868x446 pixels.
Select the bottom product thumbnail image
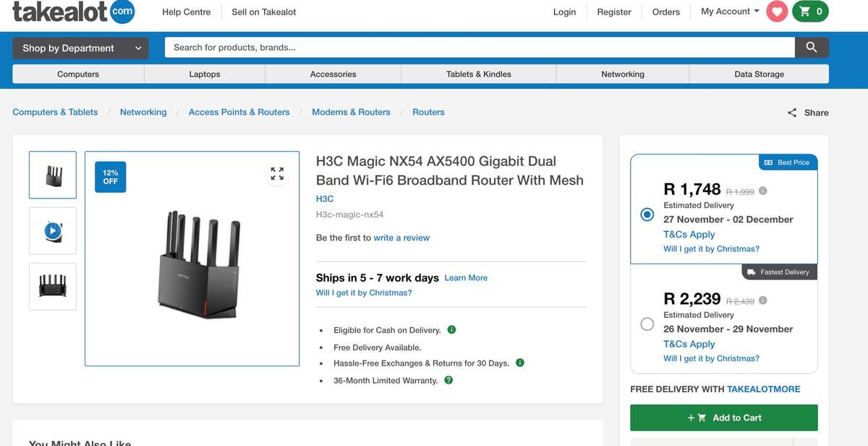pos(52,287)
